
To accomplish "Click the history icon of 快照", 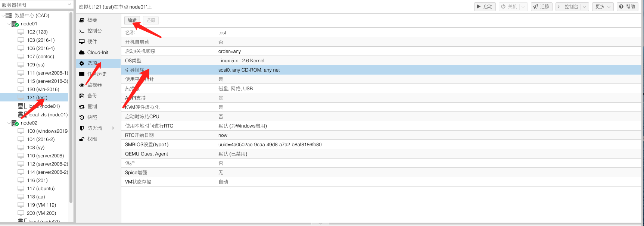I will (82, 117).
